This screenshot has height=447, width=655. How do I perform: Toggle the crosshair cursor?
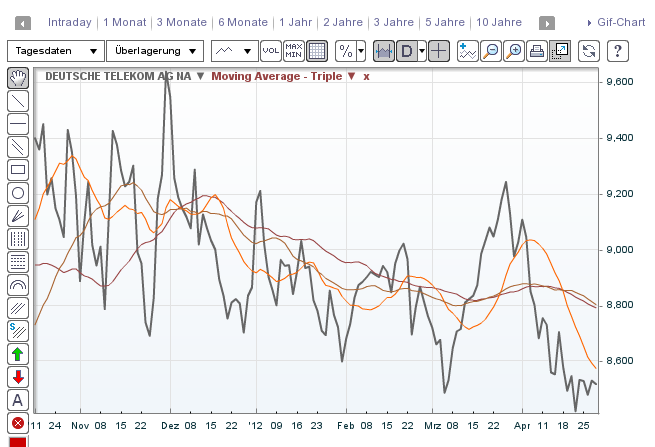click(x=439, y=51)
